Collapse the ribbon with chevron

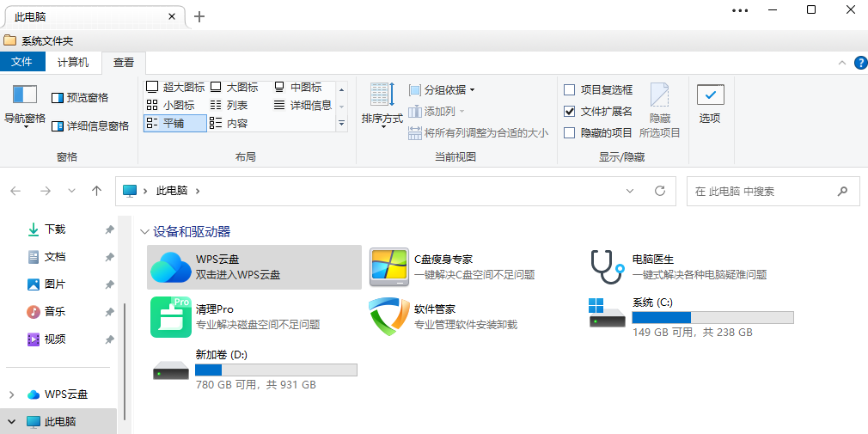(x=842, y=63)
